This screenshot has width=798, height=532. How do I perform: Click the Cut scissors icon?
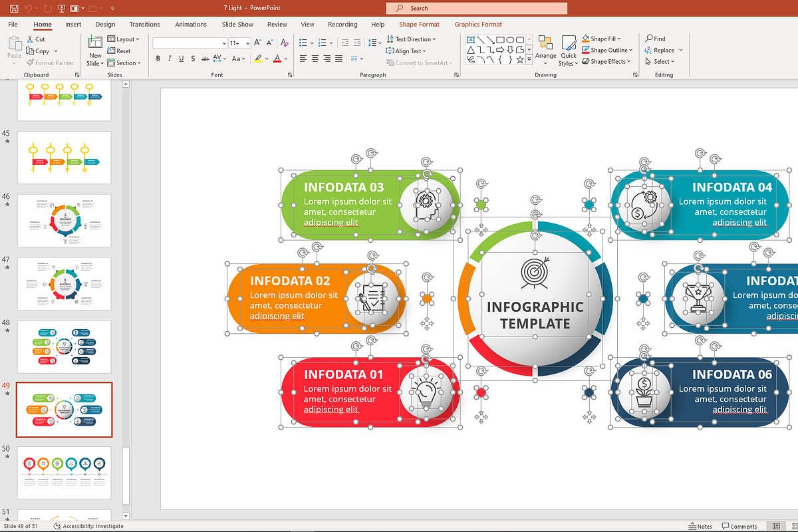pyautogui.click(x=31, y=39)
